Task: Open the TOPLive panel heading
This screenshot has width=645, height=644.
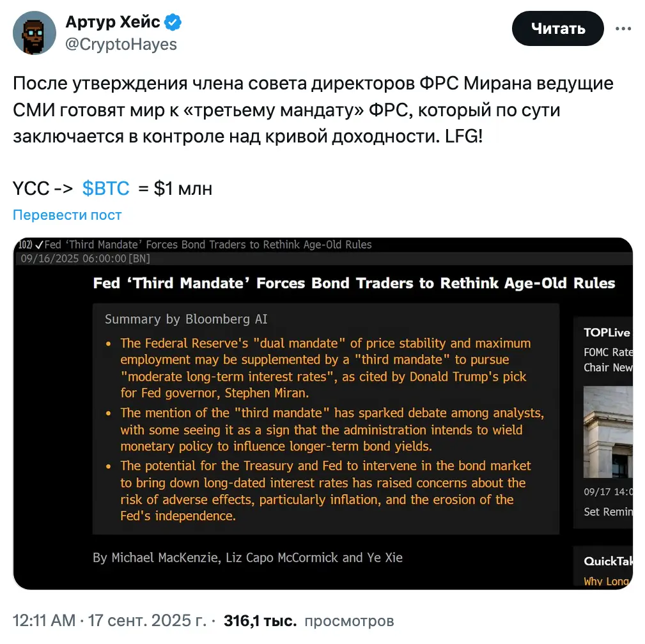Action: (x=607, y=332)
